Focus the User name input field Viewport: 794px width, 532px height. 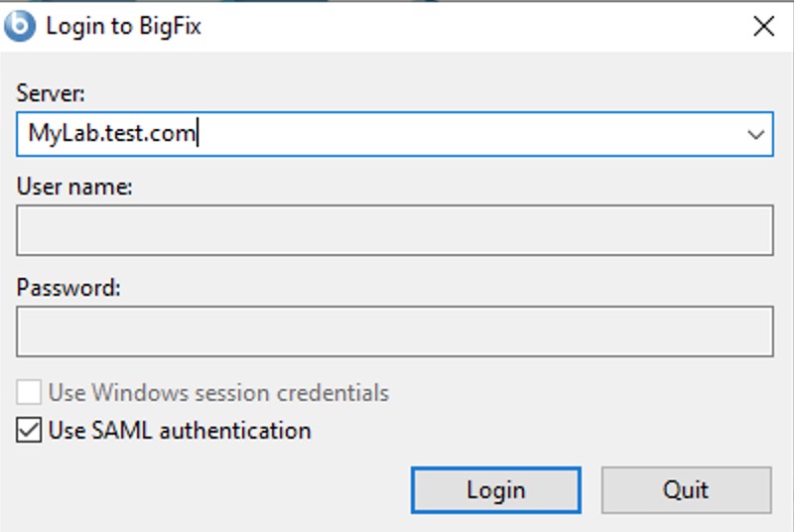coord(394,230)
